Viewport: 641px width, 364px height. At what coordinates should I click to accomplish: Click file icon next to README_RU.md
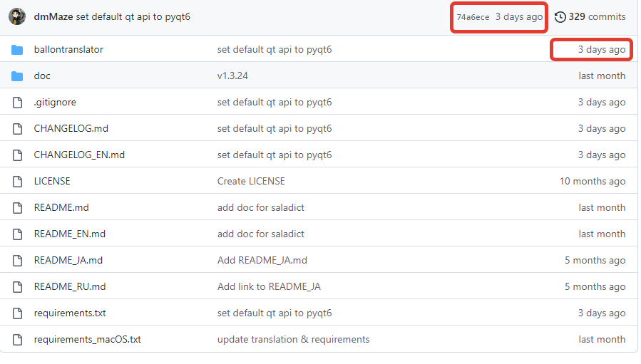17,287
